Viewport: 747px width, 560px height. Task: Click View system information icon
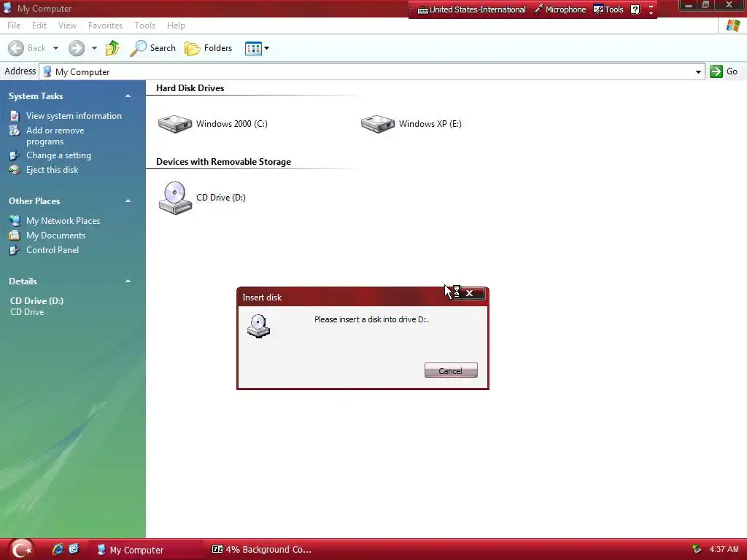point(15,116)
